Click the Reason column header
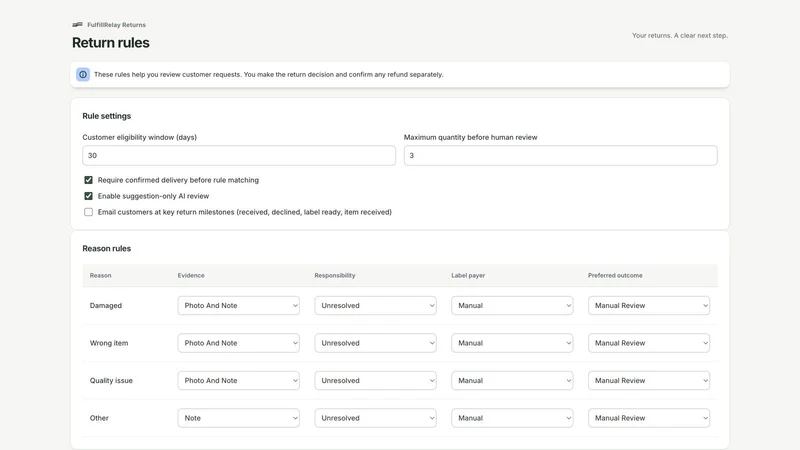800x450 pixels. (101, 276)
